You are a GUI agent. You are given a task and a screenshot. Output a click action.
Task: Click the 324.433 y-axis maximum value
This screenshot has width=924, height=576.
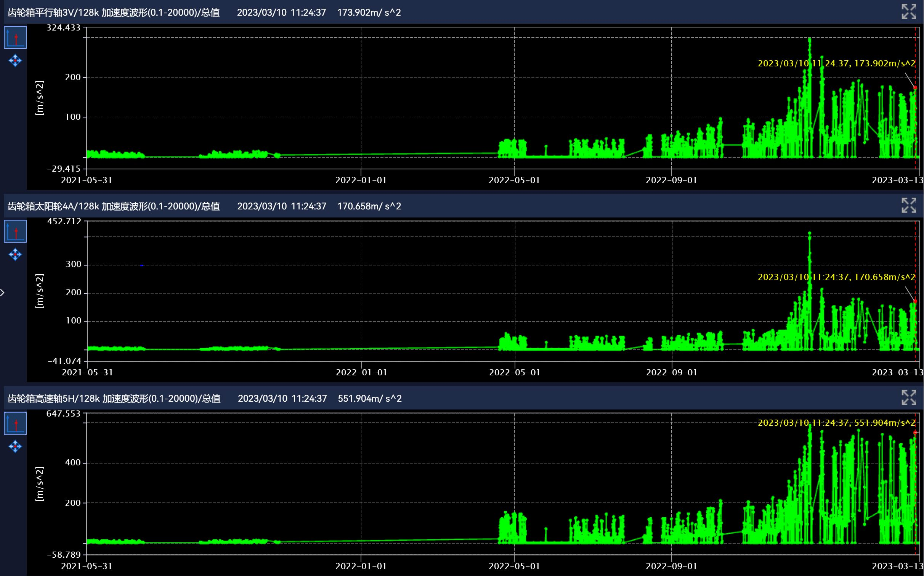pos(64,27)
